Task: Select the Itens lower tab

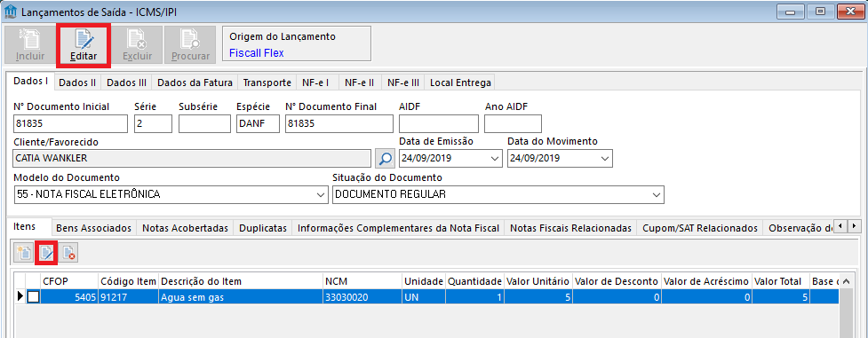Action: [x=29, y=226]
